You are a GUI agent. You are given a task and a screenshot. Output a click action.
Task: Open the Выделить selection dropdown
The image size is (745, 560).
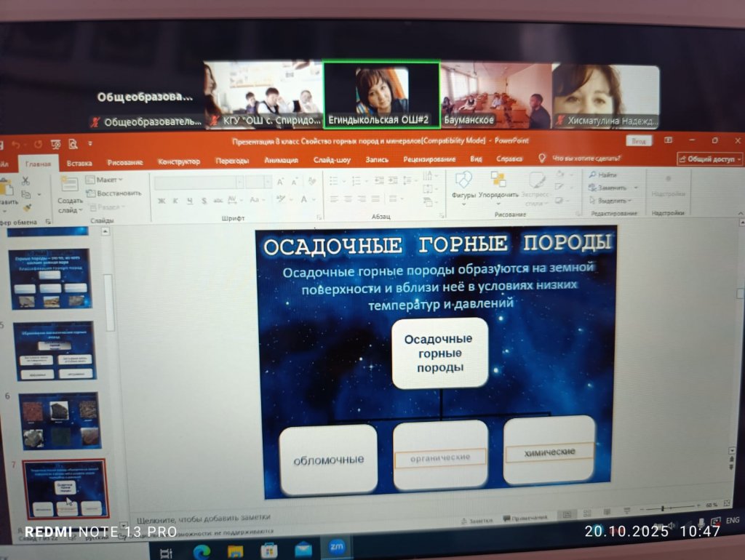[611, 200]
